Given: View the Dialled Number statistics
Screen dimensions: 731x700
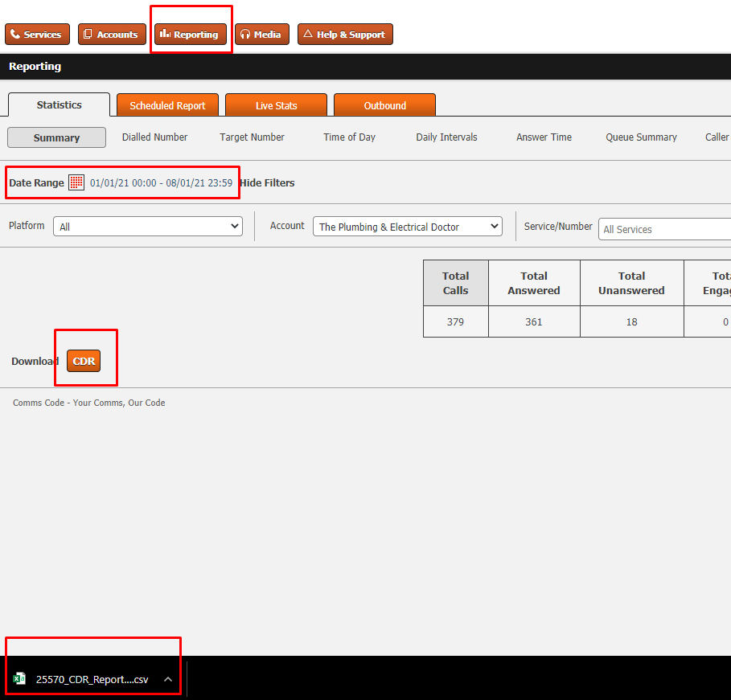Looking at the screenshot, I should (154, 137).
